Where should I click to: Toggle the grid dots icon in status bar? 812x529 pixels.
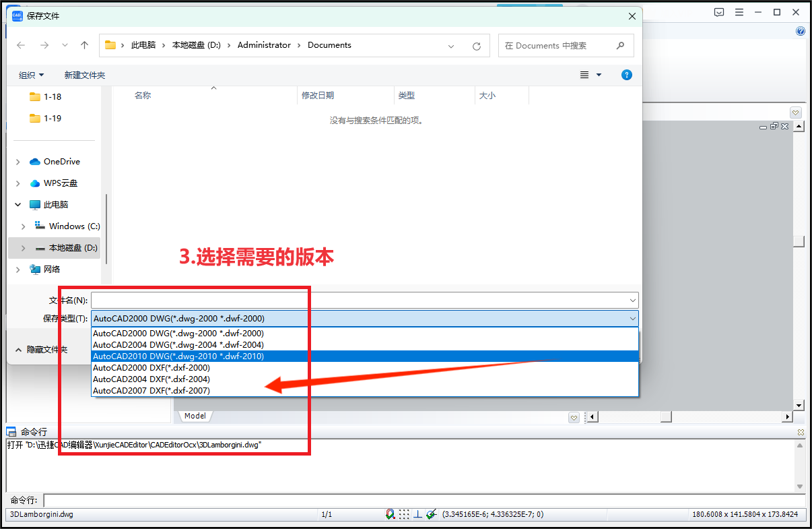(404, 514)
